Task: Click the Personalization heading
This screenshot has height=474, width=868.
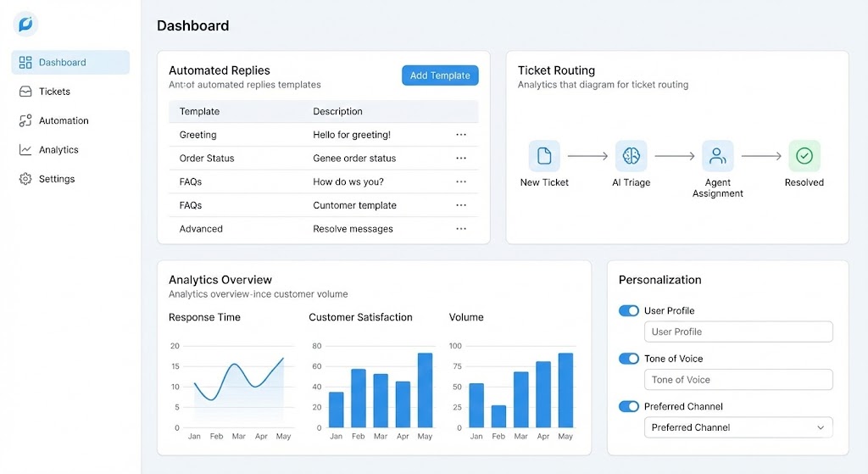Action: [659, 280]
